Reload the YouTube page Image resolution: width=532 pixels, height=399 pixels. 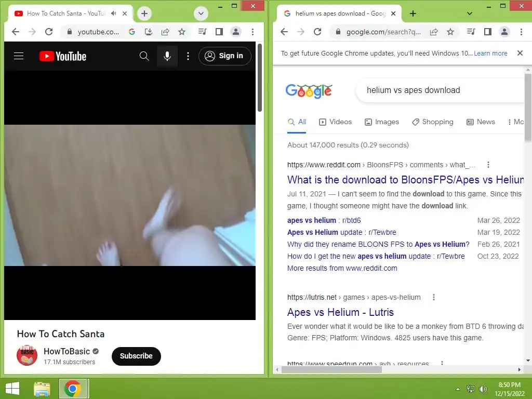pos(49,32)
